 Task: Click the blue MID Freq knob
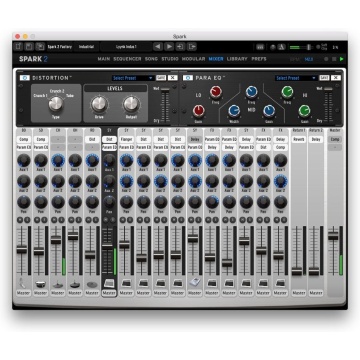[x=252, y=92]
